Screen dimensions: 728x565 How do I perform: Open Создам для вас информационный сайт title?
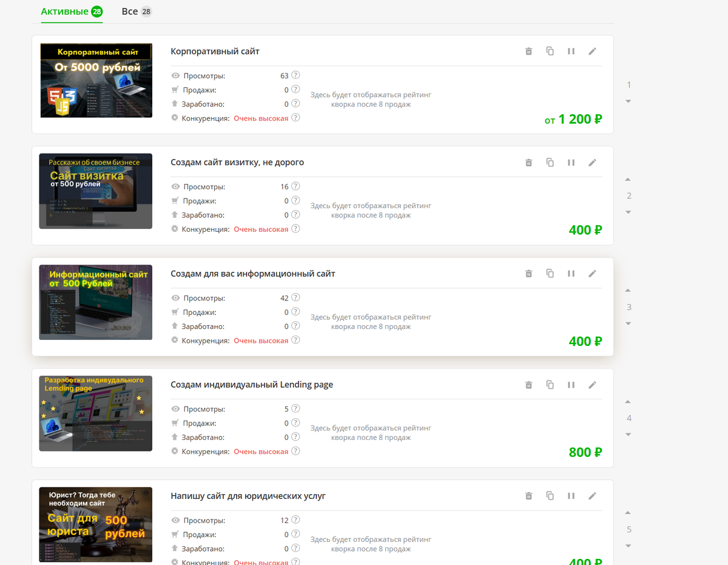(253, 274)
